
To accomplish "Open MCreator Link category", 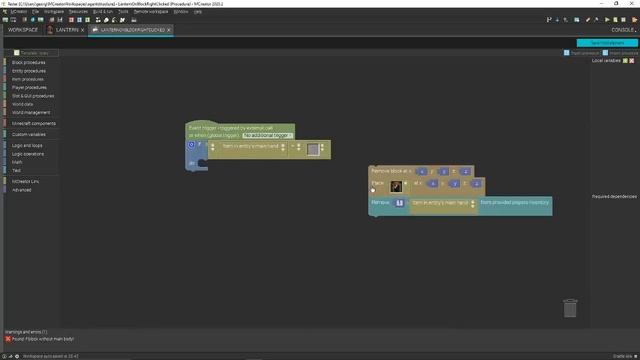I will tap(25, 181).
